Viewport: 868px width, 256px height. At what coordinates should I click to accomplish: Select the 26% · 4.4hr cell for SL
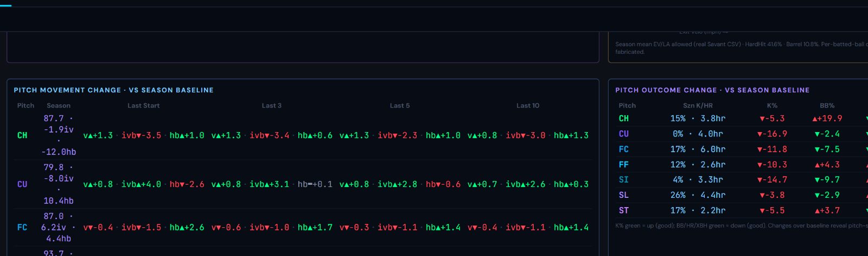pos(698,195)
